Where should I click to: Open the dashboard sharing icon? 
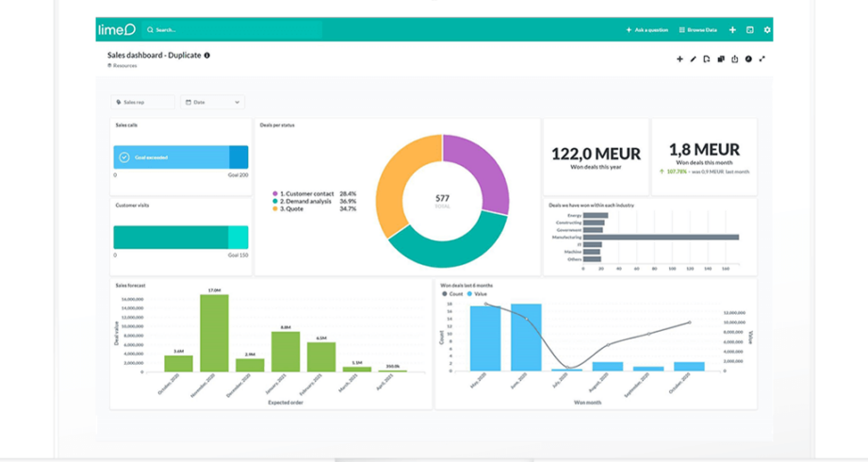(734, 59)
